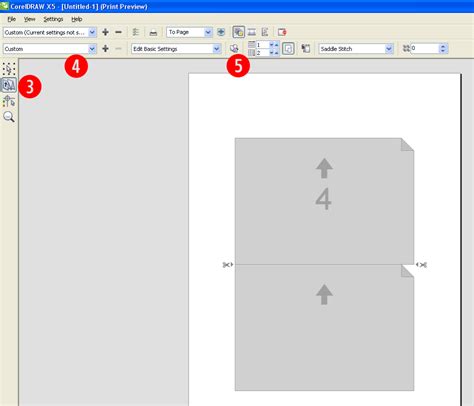The image size is (474, 406).
Task: Click the printer icon to print
Action: click(153, 33)
